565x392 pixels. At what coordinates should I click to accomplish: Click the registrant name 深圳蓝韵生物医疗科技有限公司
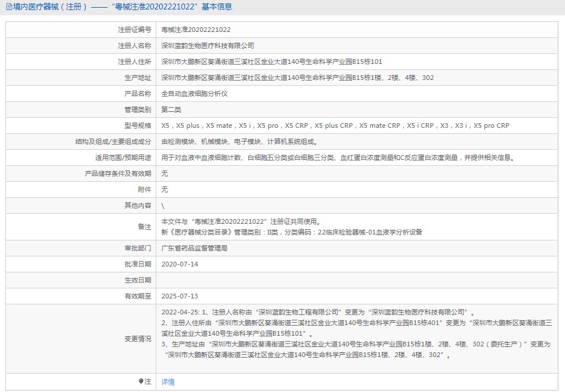coord(208,46)
